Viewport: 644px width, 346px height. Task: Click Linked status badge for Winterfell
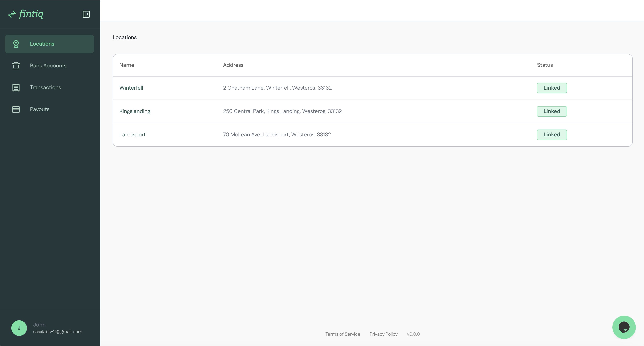(552, 88)
